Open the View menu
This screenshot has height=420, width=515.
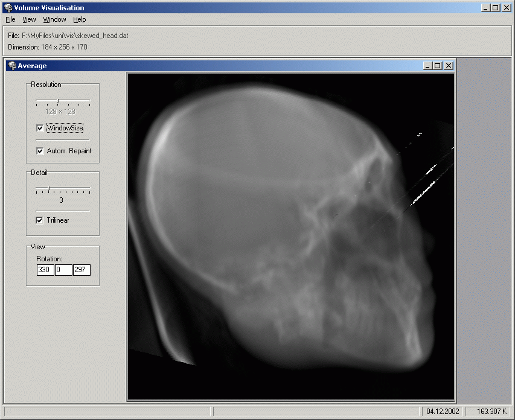coord(29,19)
